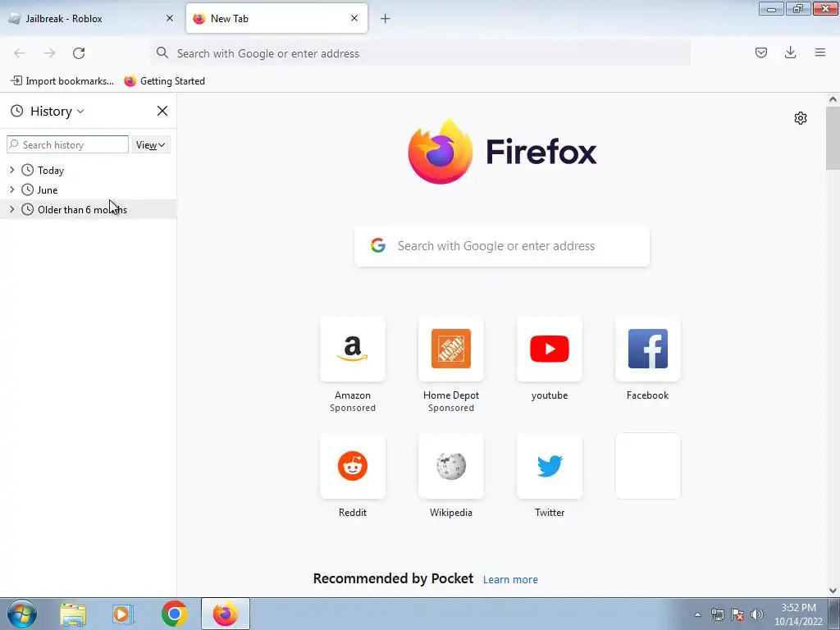
Task: Close the History sidebar
Action: pyautogui.click(x=162, y=111)
